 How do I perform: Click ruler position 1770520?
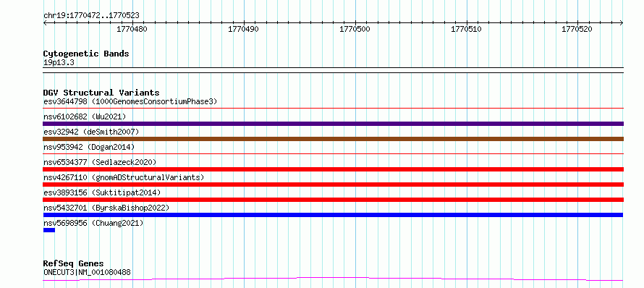click(577, 29)
